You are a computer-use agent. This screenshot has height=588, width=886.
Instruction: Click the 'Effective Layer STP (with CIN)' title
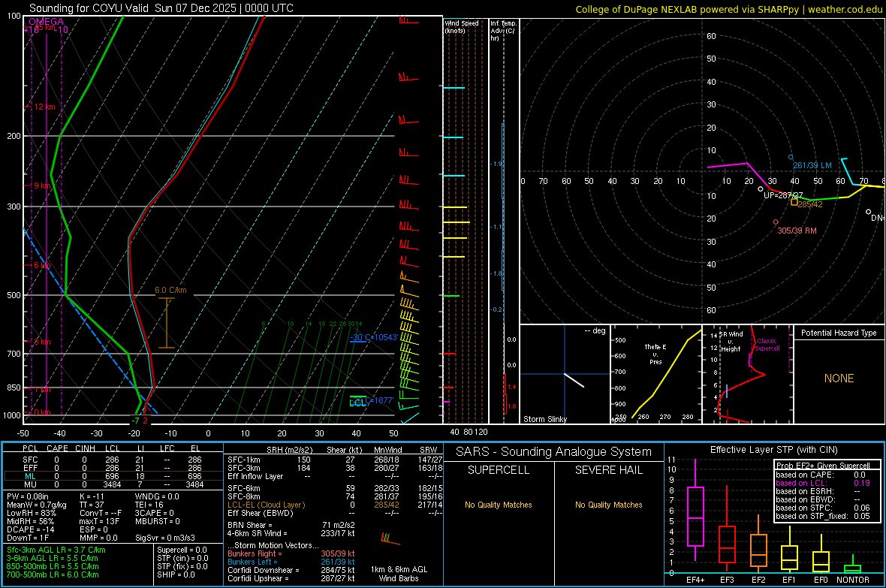773,450
